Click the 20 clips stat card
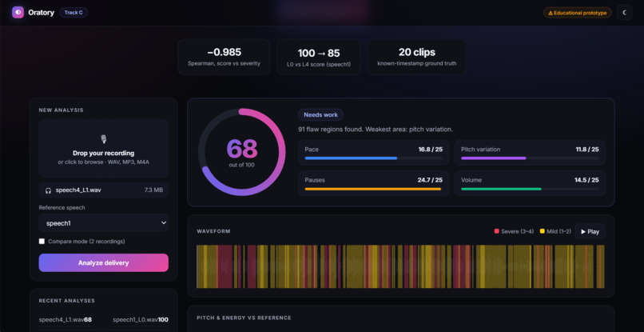This screenshot has height=332, width=644. click(x=416, y=57)
